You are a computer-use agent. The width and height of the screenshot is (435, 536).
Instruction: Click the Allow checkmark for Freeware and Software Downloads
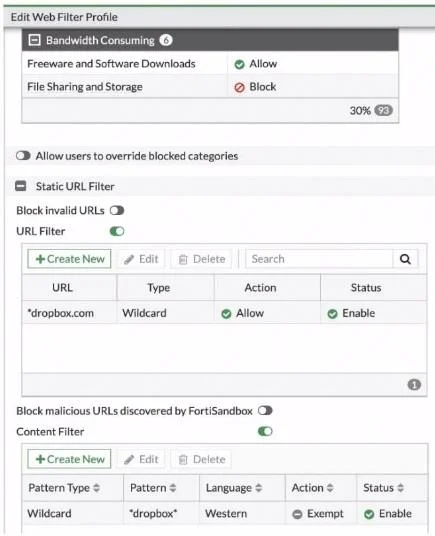[239, 64]
